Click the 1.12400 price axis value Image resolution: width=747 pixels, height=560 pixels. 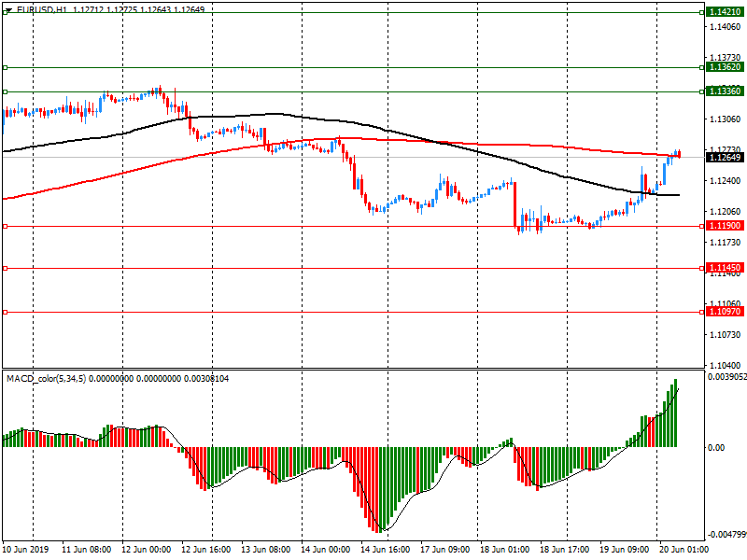click(726, 180)
